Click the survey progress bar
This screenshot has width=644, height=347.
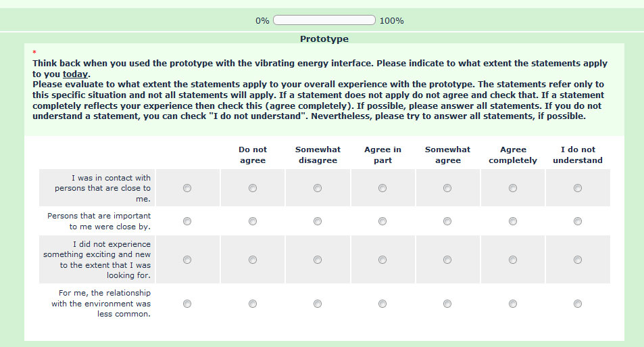tap(324, 20)
